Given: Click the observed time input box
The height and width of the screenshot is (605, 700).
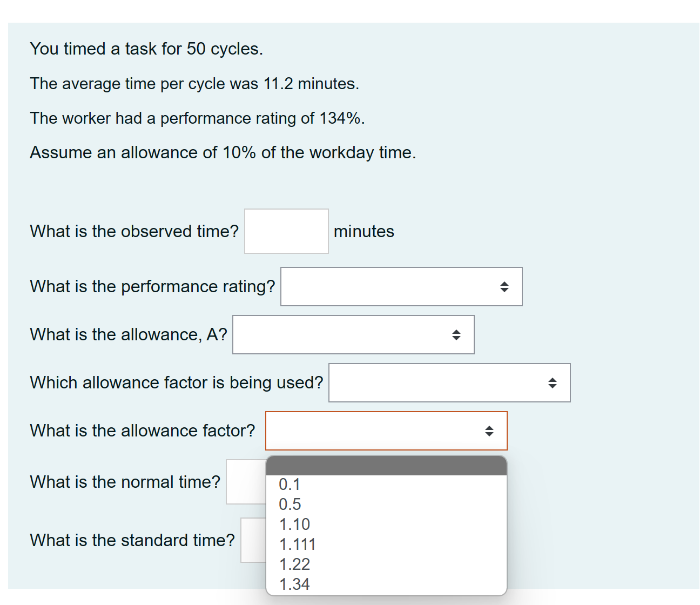Looking at the screenshot, I should coord(286,231).
